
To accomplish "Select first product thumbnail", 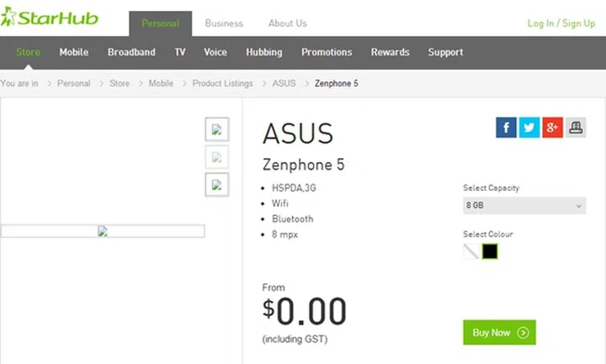I will coord(217,129).
